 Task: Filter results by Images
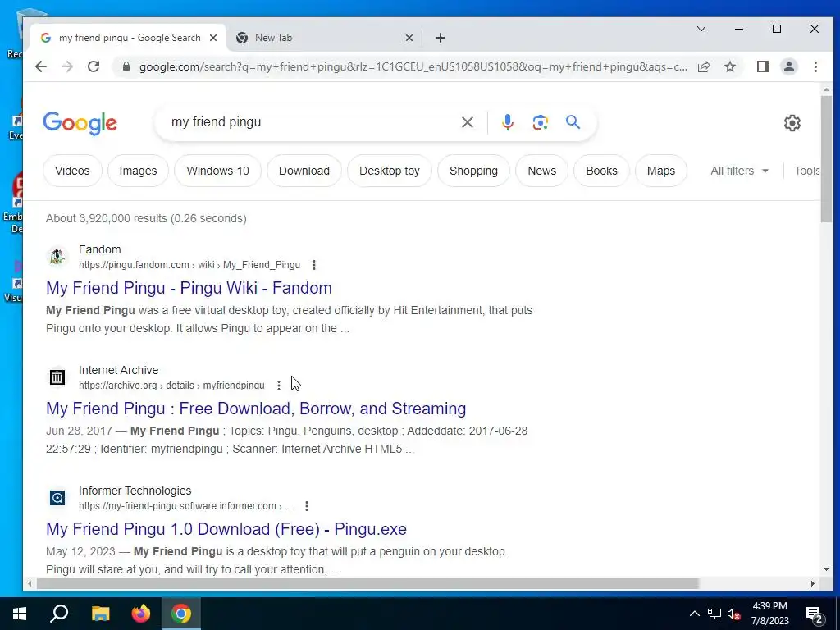click(x=138, y=171)
